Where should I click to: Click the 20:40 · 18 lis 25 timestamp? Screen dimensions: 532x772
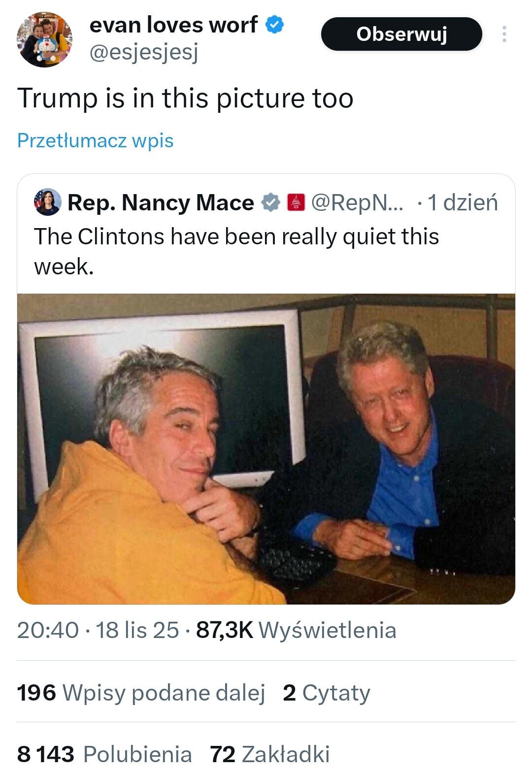pos(98,630)
